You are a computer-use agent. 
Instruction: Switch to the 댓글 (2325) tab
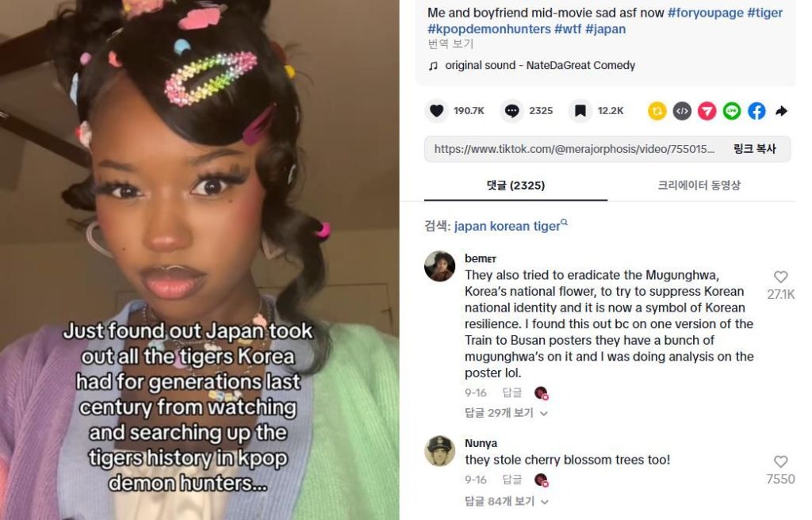(x=515, y=185)
